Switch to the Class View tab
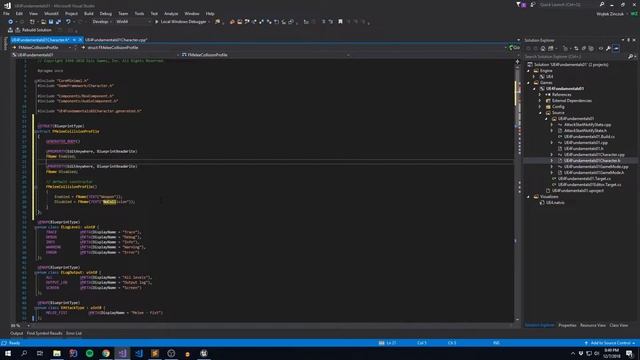The image size is (640, 360). (618, 325)
